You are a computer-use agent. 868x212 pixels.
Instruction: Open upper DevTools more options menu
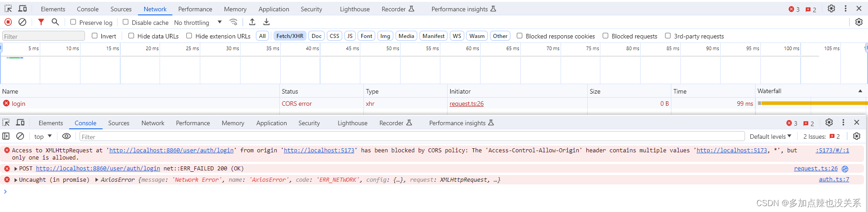(x=845, y=9)
